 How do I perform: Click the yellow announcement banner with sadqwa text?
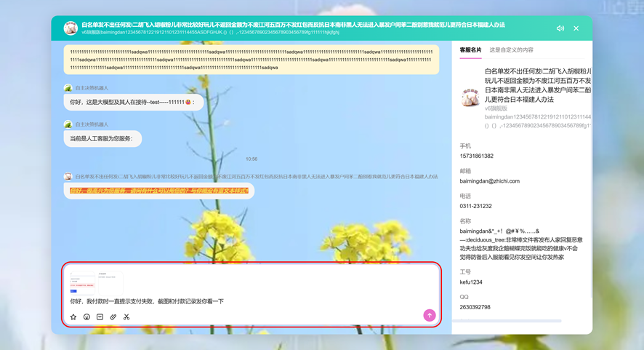click(251, 60)
